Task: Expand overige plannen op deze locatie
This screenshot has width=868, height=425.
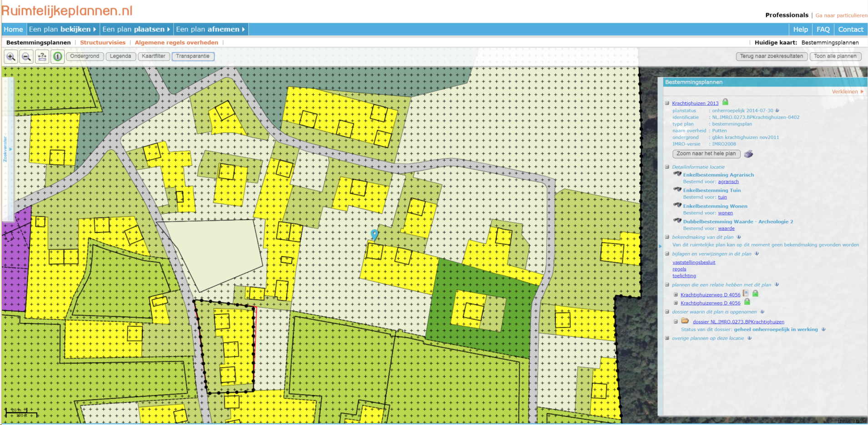Action: click(667, 338)
